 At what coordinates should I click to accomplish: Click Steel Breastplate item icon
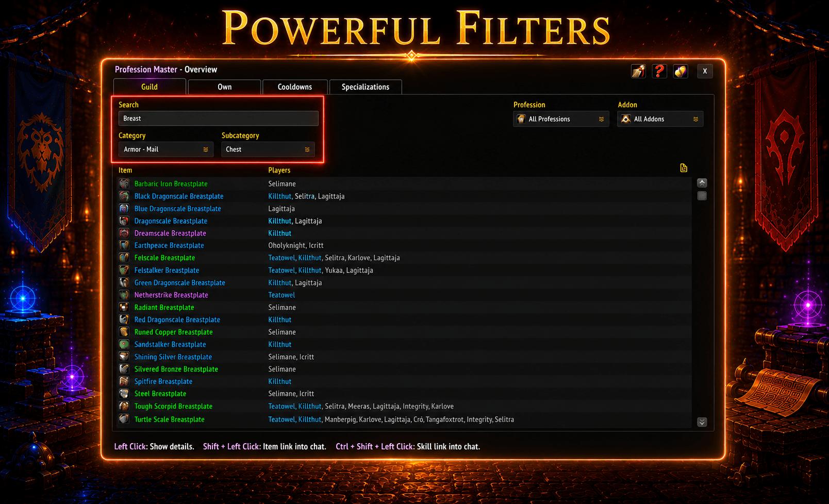pyautogui.click(x=124, y=393)
